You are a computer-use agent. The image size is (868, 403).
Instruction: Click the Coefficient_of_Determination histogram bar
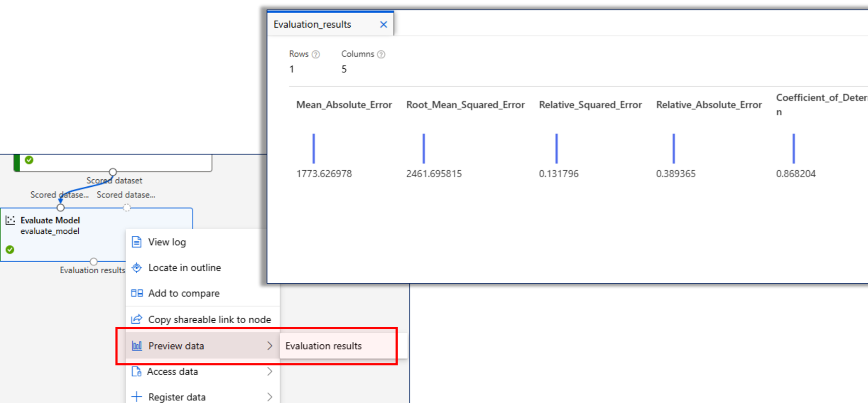pos(793,148)
